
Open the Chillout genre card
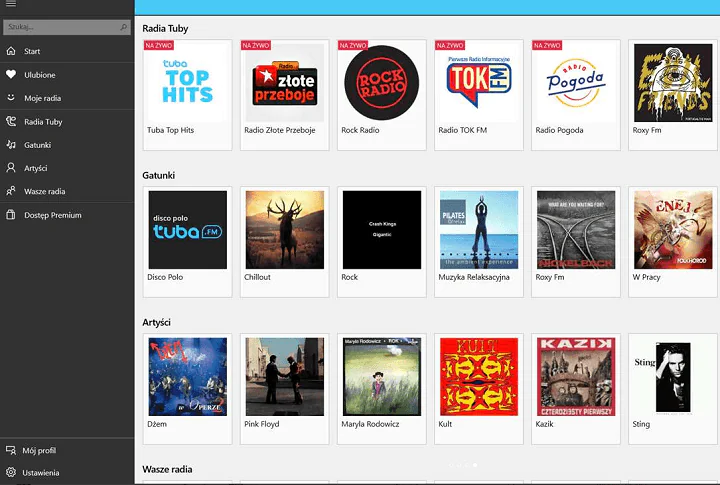pyautogui.click(x=285, y=242)
